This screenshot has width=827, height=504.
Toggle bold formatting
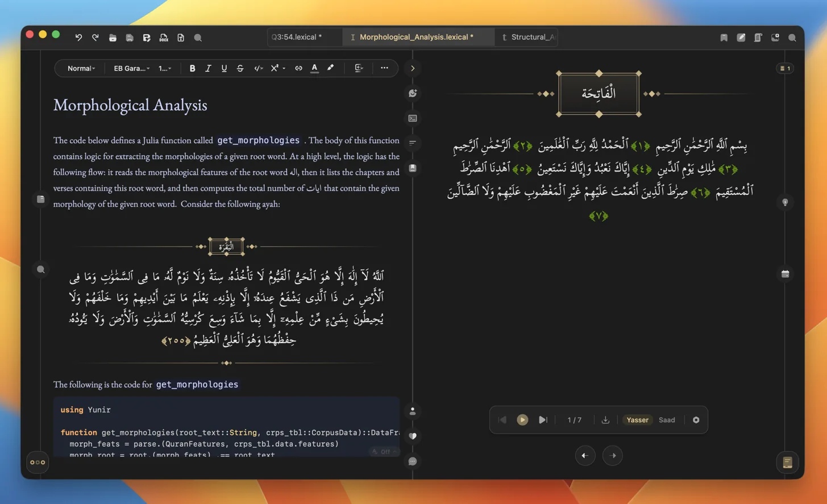coord(192,68)
